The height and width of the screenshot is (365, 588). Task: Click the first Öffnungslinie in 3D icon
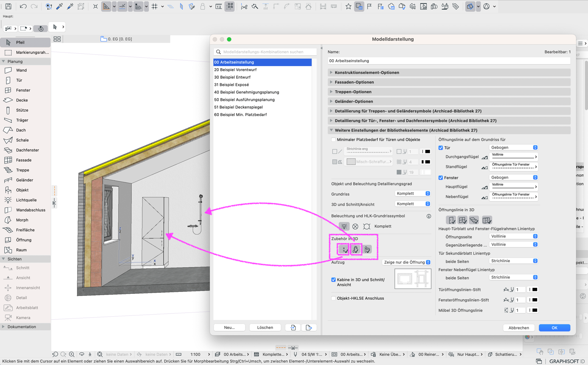(451, 220)
